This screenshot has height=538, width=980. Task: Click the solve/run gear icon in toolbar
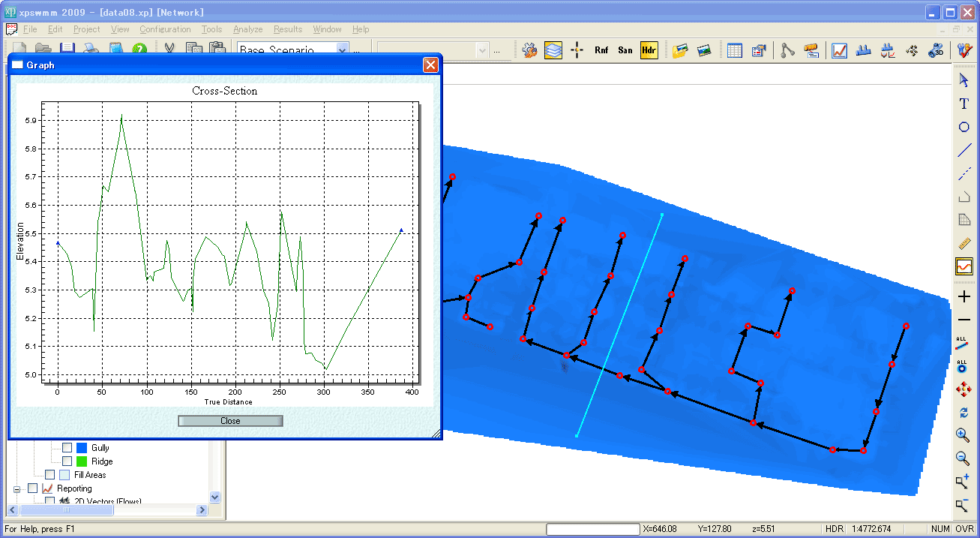pos(530,50)
